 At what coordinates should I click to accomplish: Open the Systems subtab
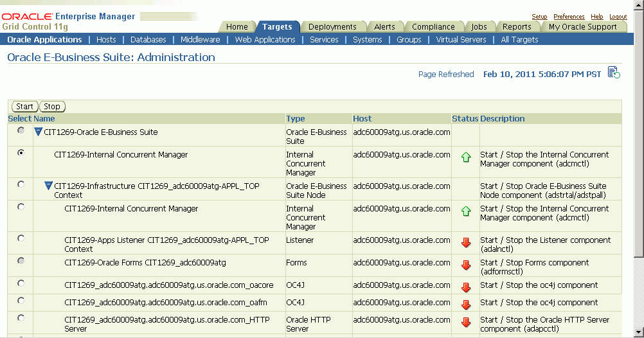(x=368, y=39)
